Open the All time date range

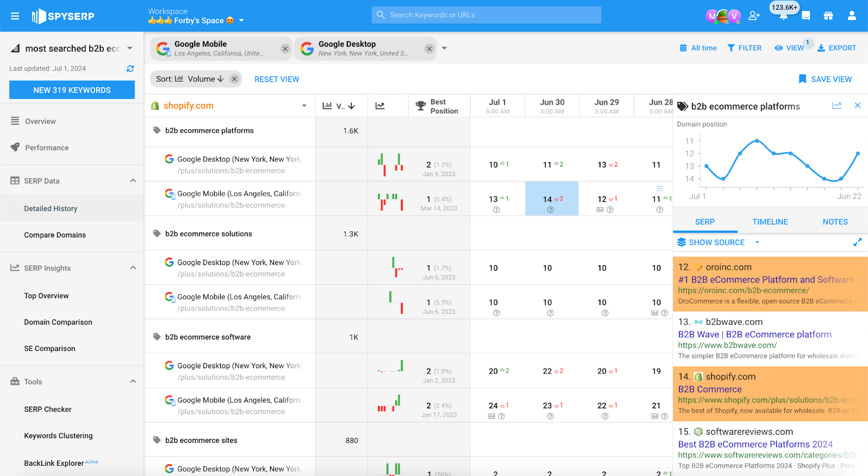[x=698, y=48]
